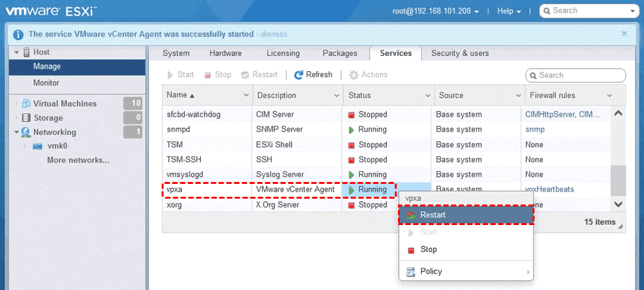
Task: Collapse the Host tree node
Action: (17, 53)
